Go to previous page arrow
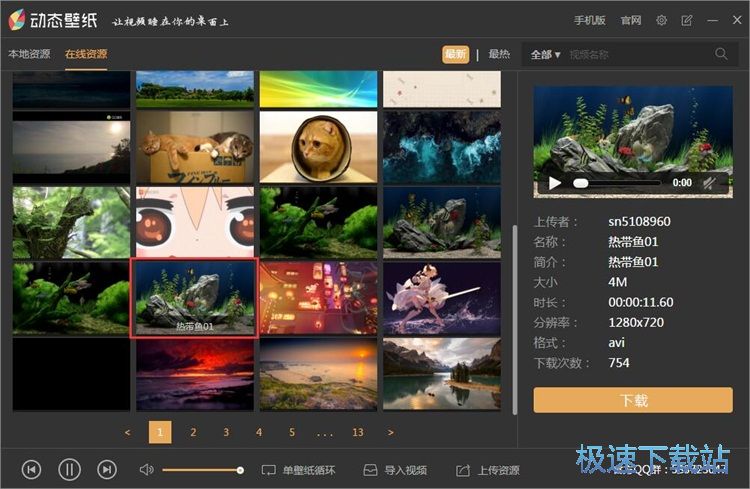 tap(127, 432)
